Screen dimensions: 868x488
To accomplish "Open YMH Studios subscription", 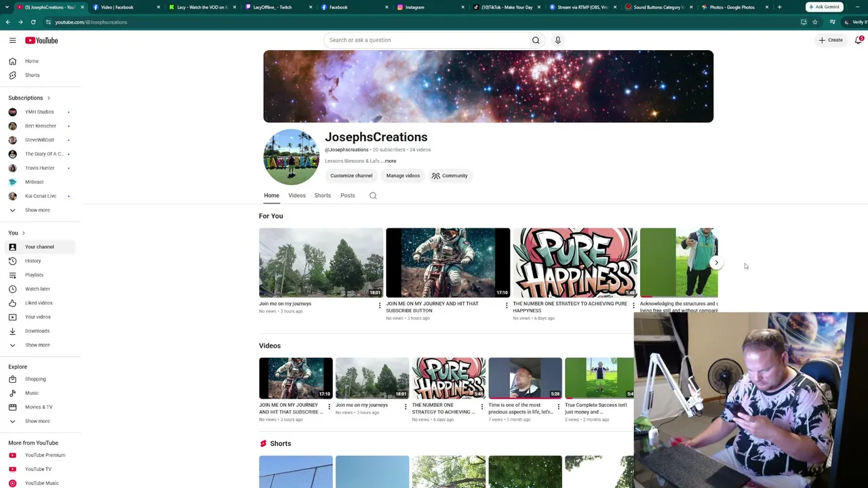I will (39, 112).
